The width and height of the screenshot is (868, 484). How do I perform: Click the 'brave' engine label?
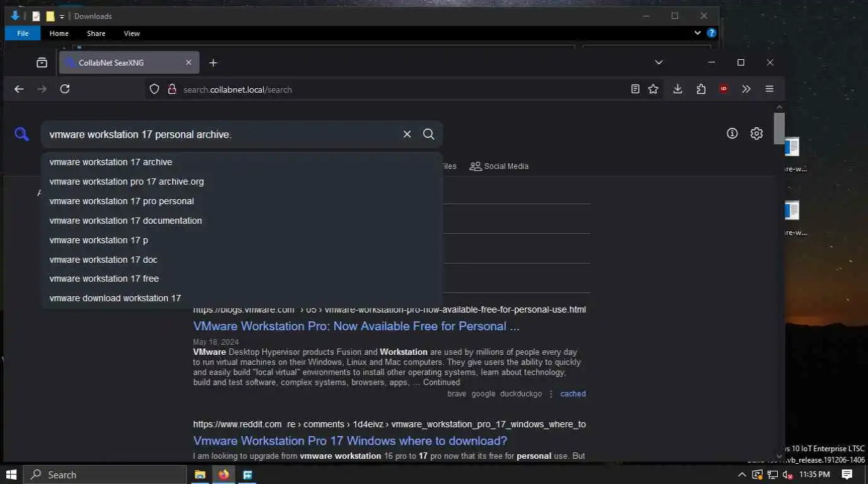(x=457, y=394)
